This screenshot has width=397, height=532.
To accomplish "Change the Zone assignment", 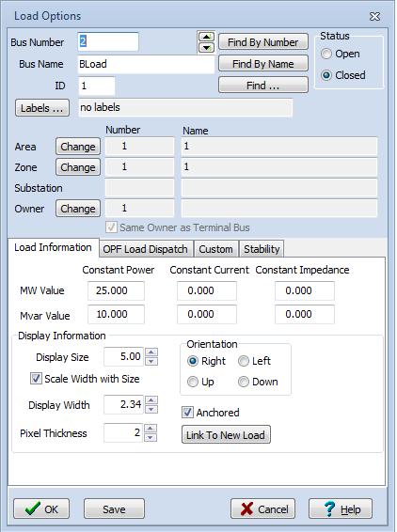I will 78,167.
